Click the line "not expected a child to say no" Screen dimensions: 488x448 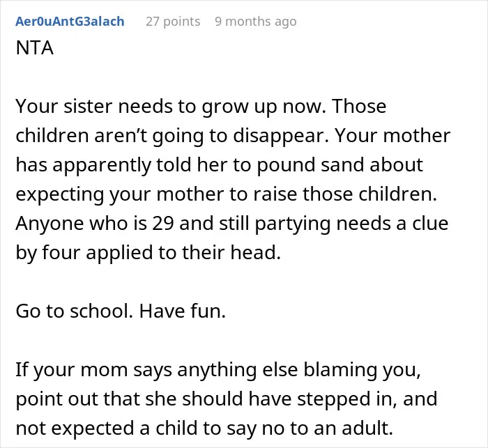(x=204, y=428)
